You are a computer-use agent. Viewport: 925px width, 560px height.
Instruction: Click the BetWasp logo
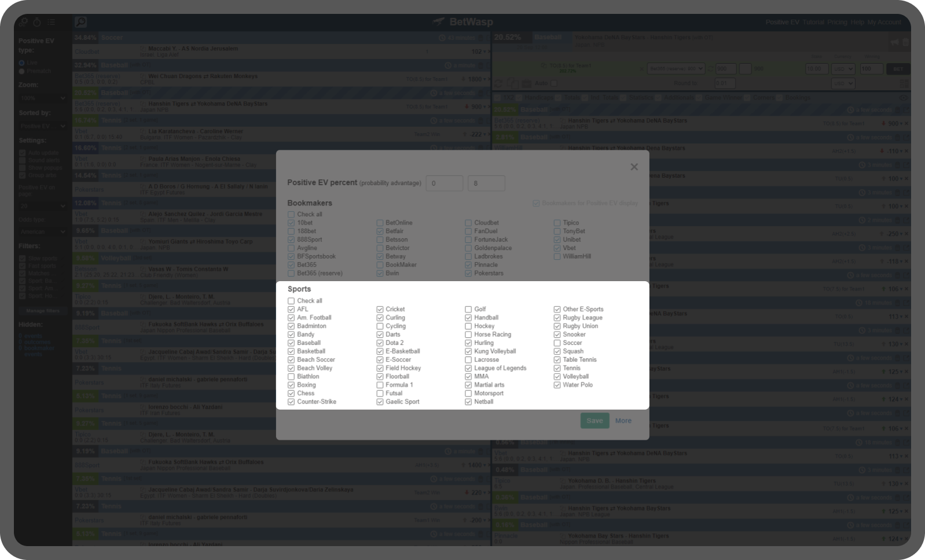click(463, 22)
